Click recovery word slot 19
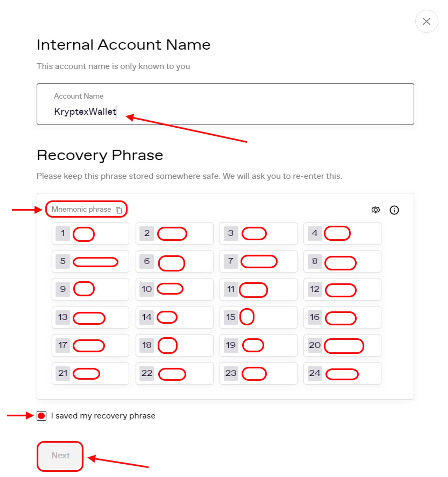 tap(258, 345)
